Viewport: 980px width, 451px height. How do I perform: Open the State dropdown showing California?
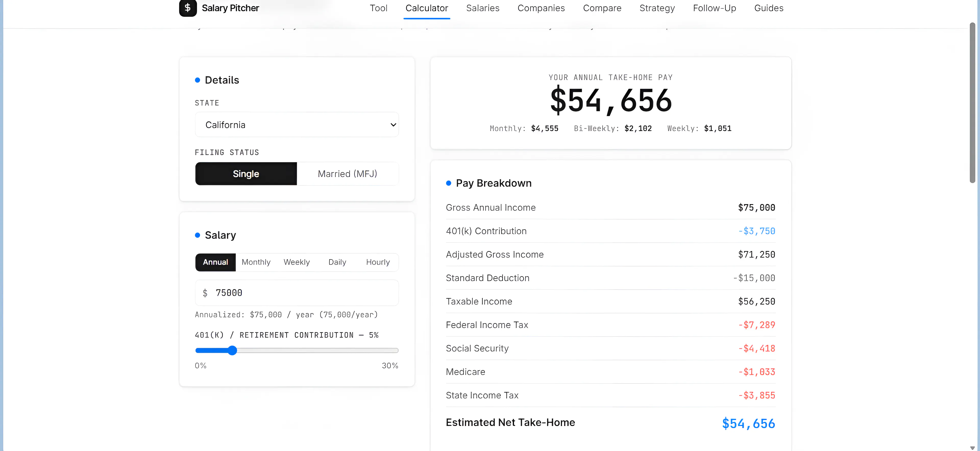pos(297,125)
